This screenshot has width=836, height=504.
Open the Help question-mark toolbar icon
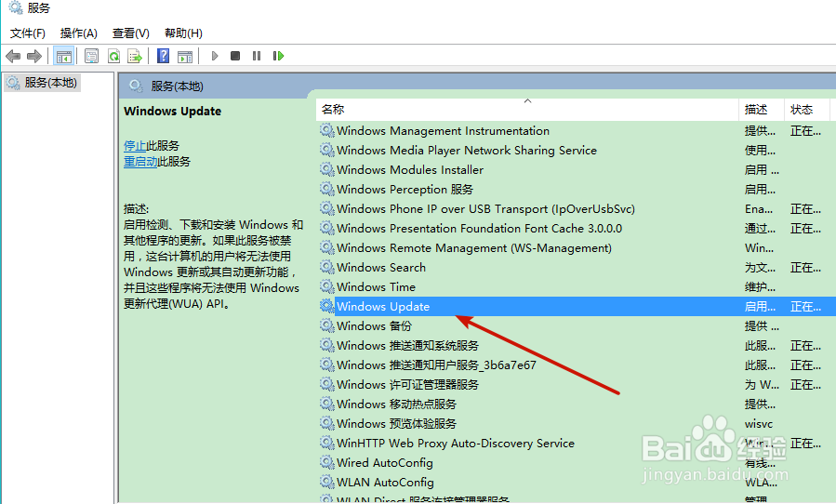[x=163, y=56]
